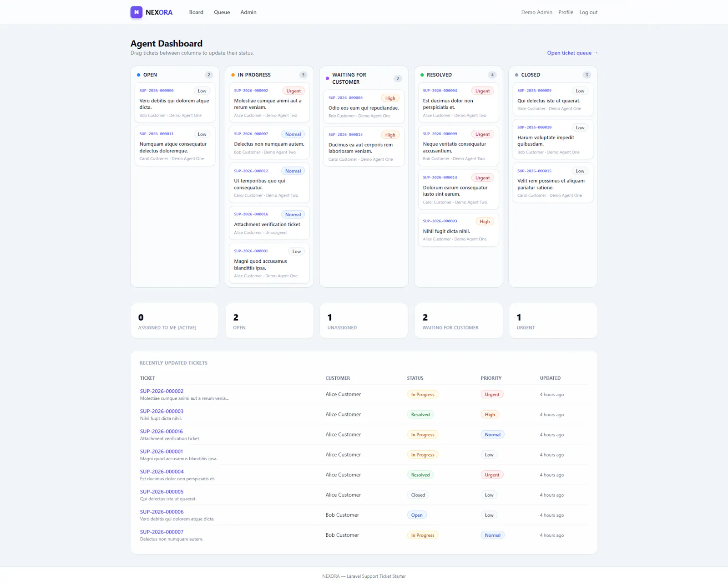Select ticket card SUP-2026-000011

tap(175, 146)
